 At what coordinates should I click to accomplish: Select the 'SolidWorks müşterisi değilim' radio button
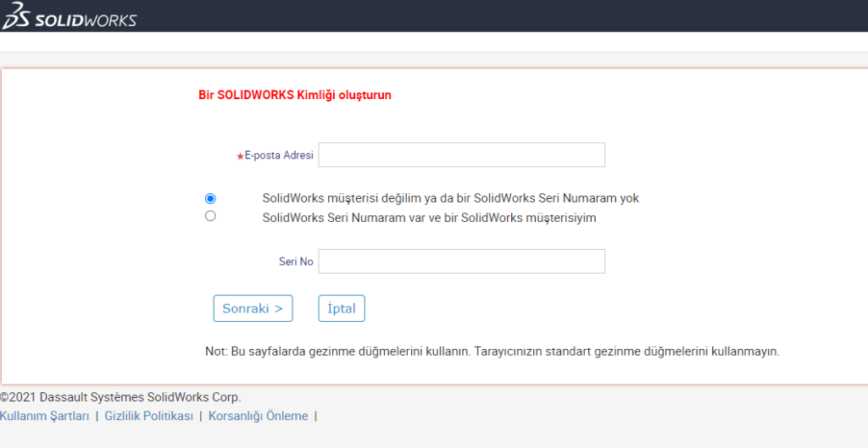(x=210, y=198)
